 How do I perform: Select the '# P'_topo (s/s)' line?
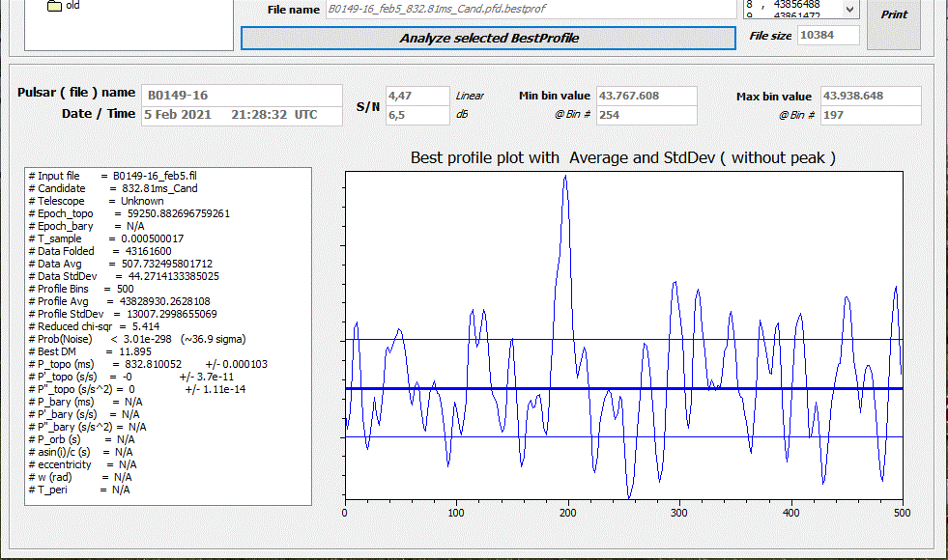pos(130,377)
